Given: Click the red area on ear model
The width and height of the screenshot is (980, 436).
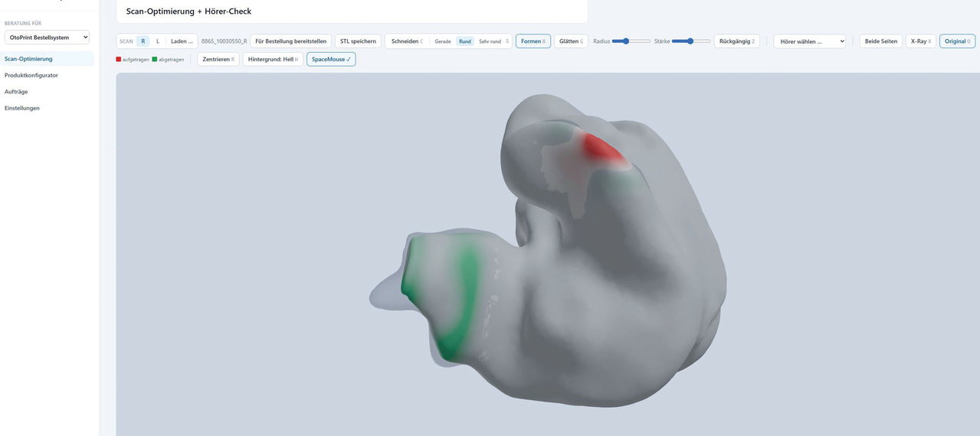Looking at the screenshot, I should tap(603, 148).
